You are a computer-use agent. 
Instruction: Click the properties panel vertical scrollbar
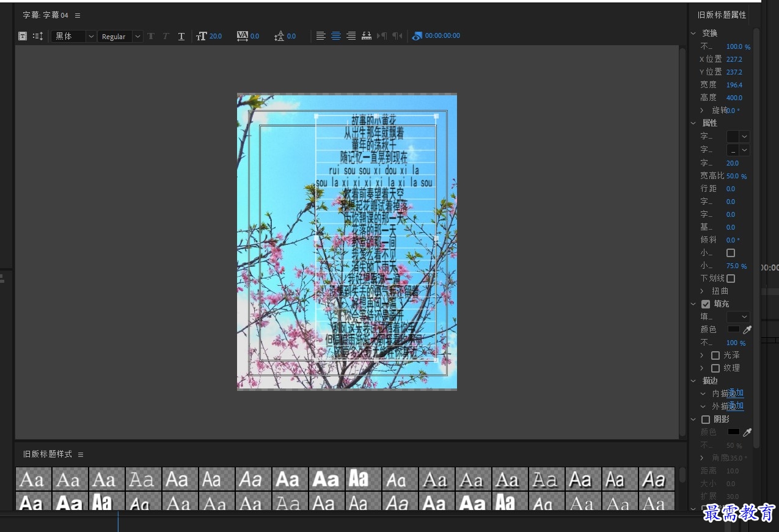tap(756, 238)
